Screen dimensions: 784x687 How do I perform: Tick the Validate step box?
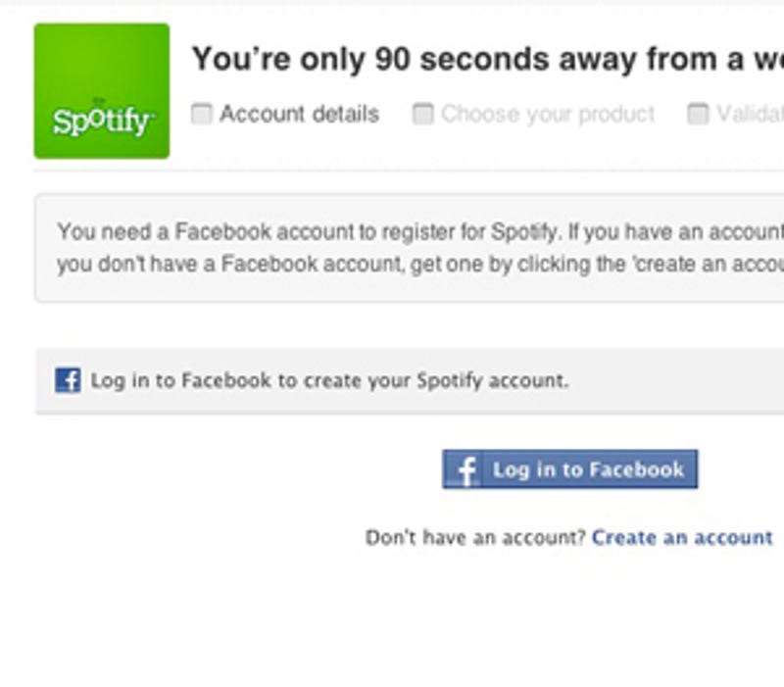698,114
